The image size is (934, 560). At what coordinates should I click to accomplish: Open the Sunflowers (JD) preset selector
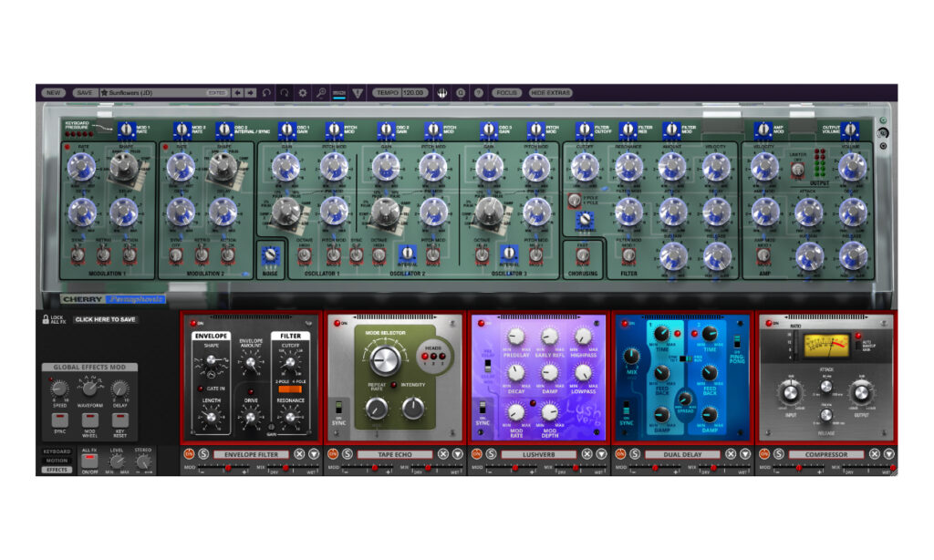click(164, 93)
